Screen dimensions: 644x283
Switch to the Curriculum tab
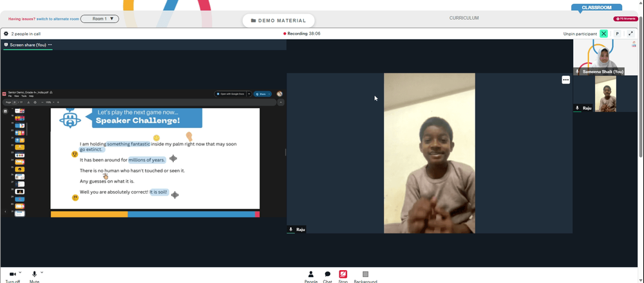pos(464,18)
